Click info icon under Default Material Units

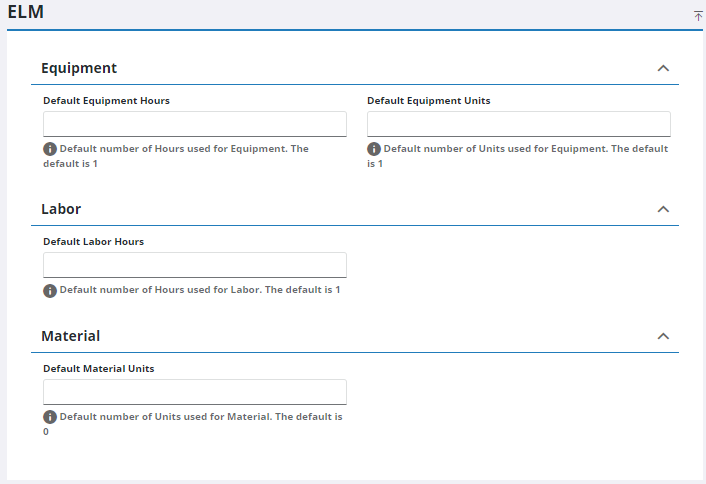(x=50, y=417)
